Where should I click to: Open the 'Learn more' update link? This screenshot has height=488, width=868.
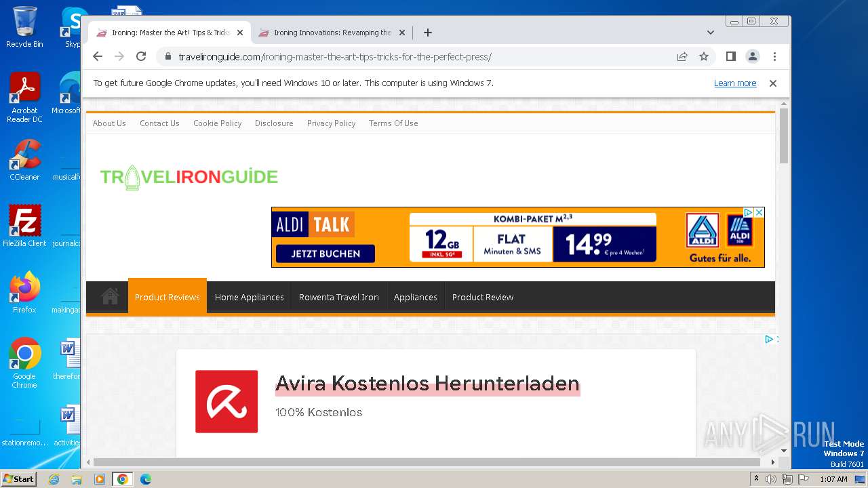pyautogui.click(x=735, y=83)
